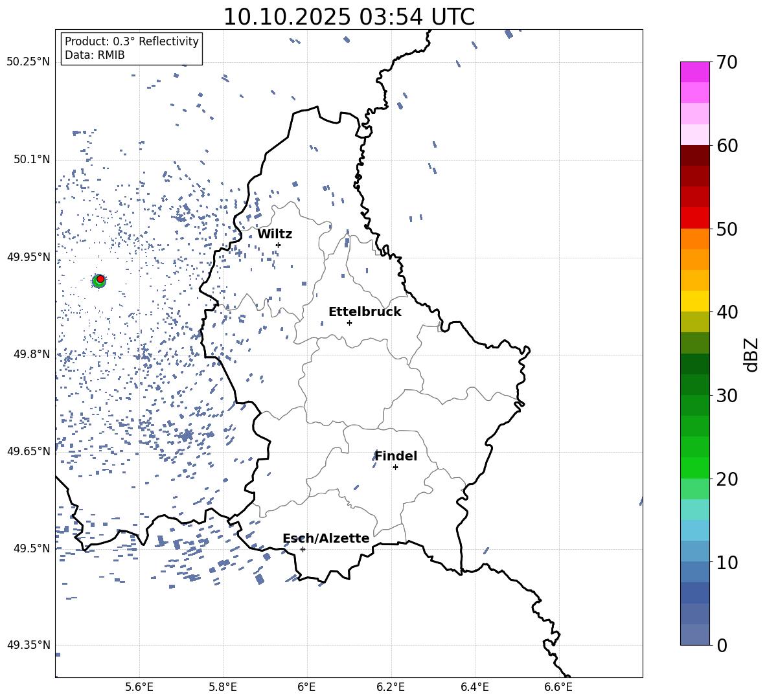Click the 6.6°E longitude tick label
The image size is (767, 700).
click(x=558, y=687)
